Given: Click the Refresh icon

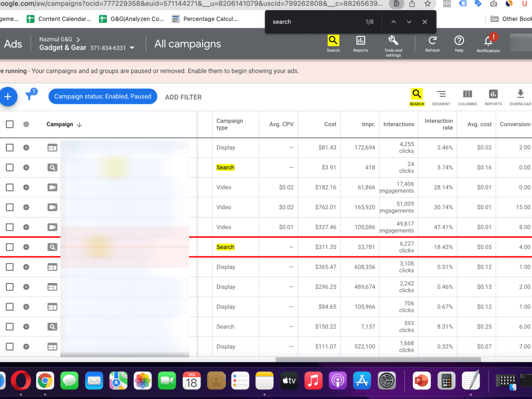Looking at the screenshot, I should point(432,44).
